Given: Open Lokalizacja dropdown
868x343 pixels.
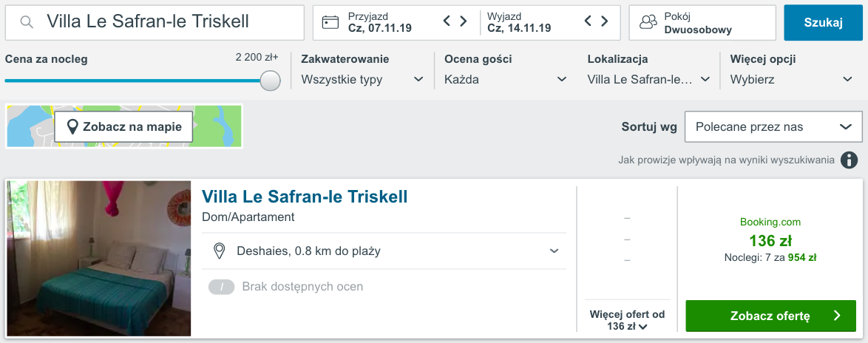Looking at the screenshot, I should pyautogui.click(x=649, y=80).
